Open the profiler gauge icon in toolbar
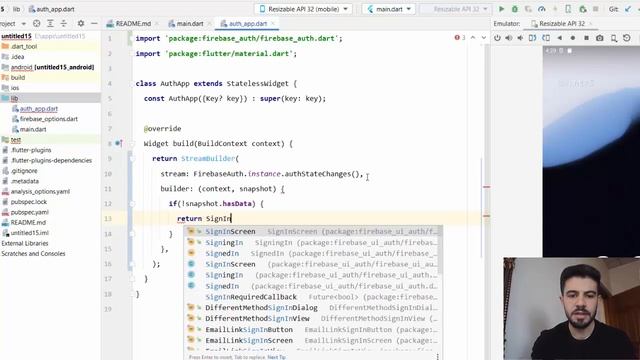640x360 pixels. click(x=542, y=9)
